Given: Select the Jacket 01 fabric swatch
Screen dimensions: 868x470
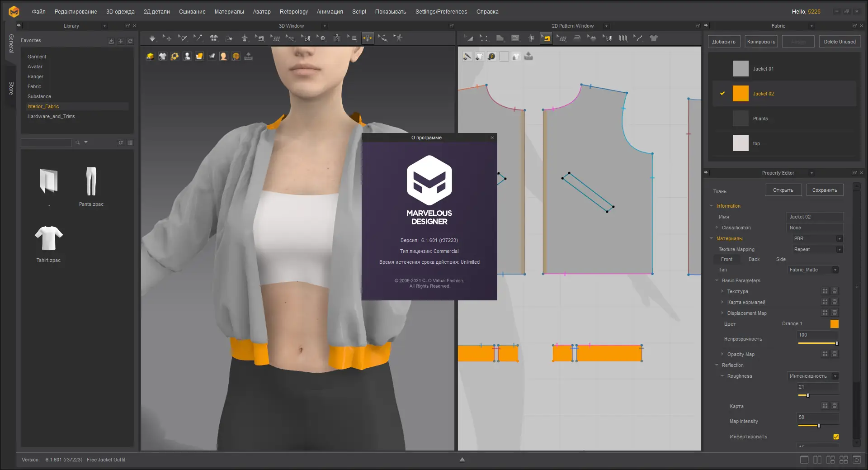Looking at the screenshot, I should 741,69.
